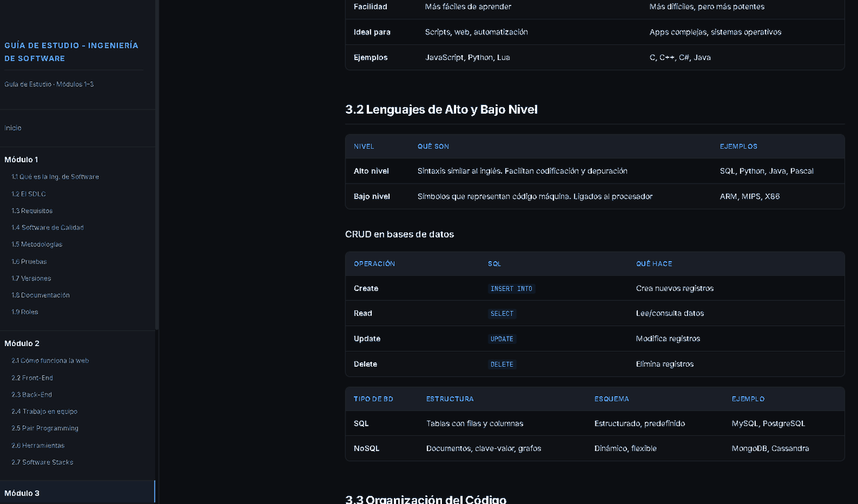
Task: Click the CRUD en bases de datos subheading
Action: tap(400, 234)
